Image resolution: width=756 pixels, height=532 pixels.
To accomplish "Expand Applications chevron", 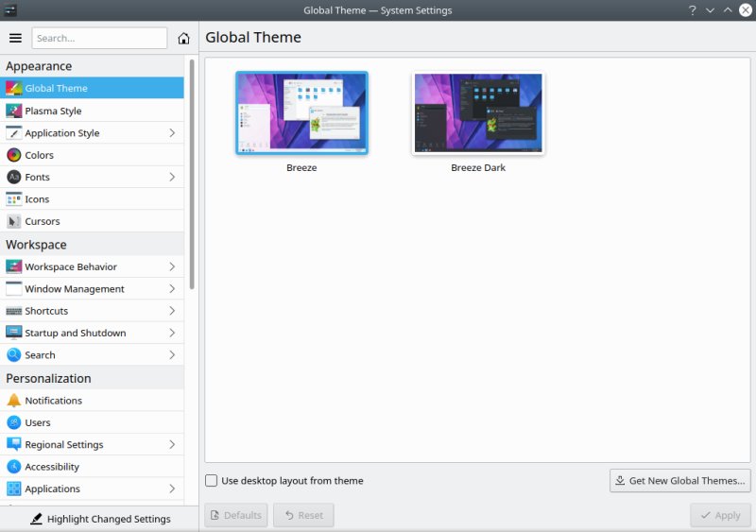I will (172, 489).
